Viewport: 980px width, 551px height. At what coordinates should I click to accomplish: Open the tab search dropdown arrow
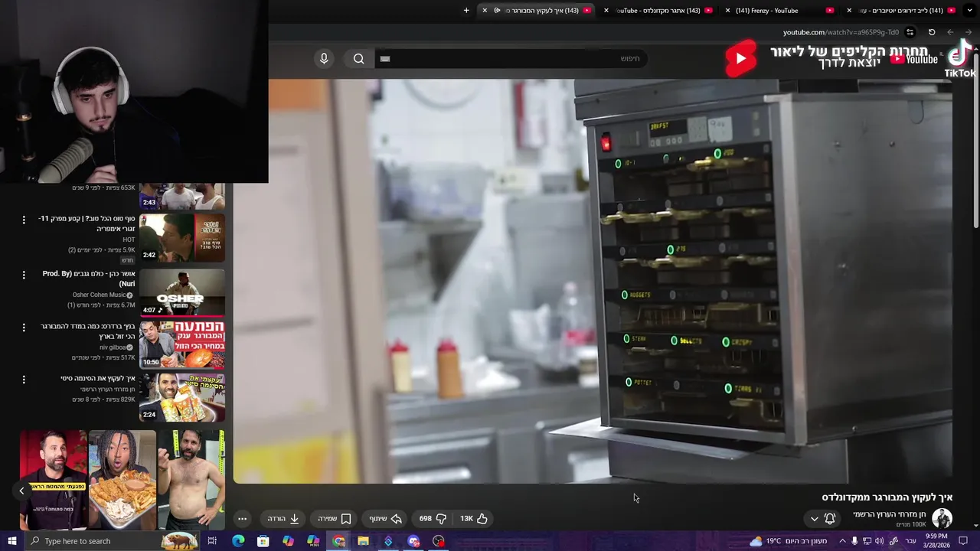click(971, 11)
